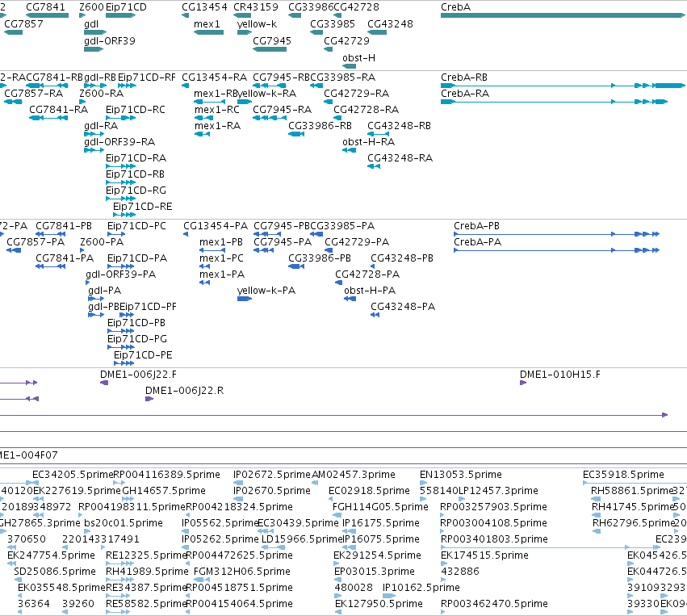Select transcript CG42728-RA
This screenshot has height=616, width=687.
337,118
